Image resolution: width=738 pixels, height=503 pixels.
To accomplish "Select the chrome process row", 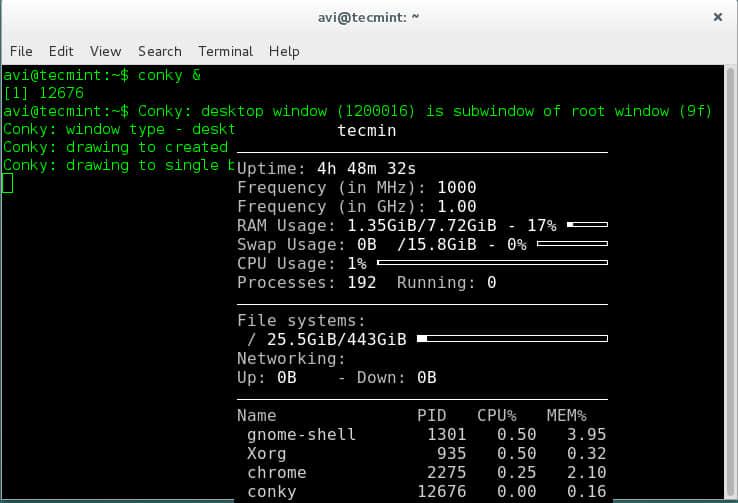I will [x=421, y=472].
